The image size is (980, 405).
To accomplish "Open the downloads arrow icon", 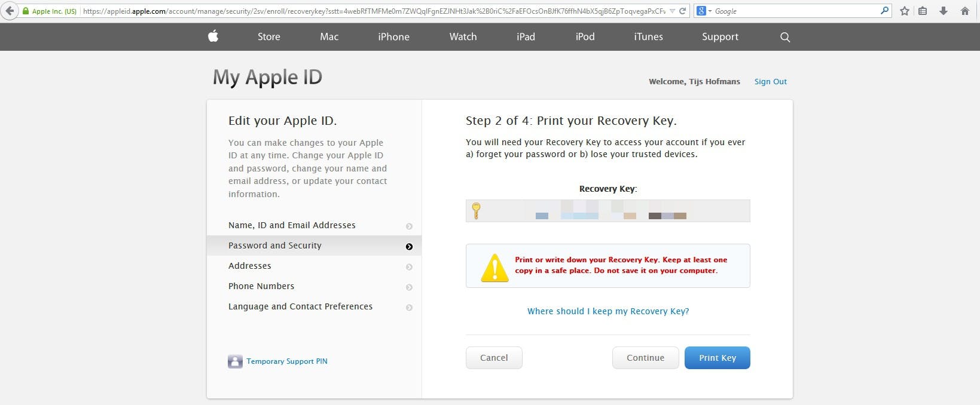I will point(944,11).
